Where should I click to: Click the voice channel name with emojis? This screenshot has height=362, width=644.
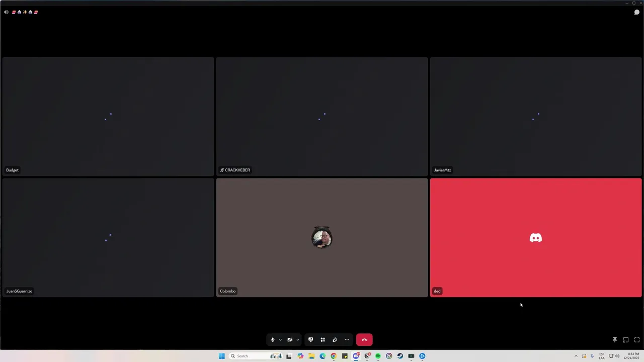point(25,12)
